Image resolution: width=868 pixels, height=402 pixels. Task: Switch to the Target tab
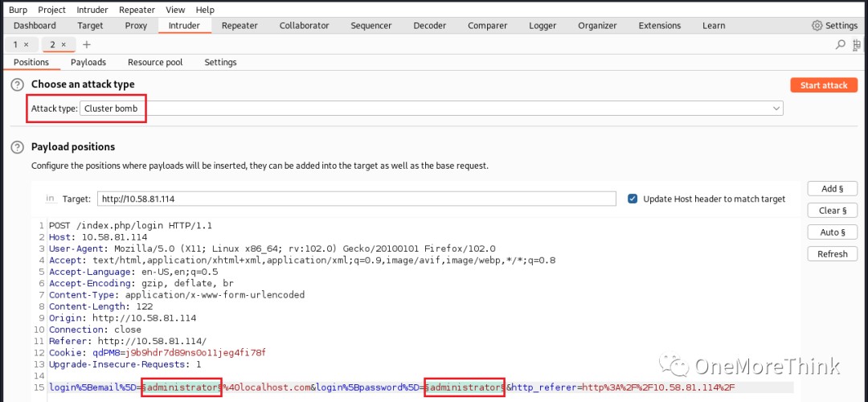click(x=90, y=26)
